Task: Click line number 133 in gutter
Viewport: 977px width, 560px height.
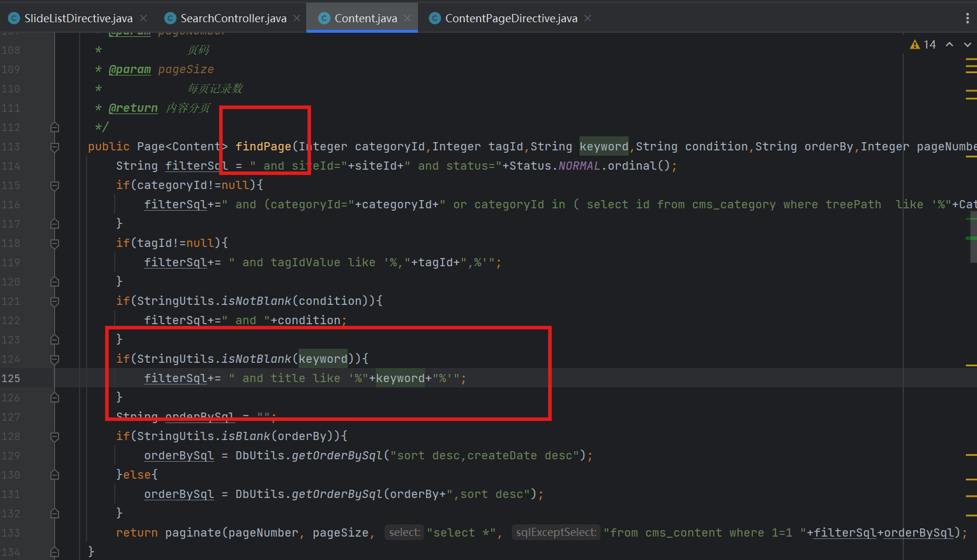Action: pos(11,533)
